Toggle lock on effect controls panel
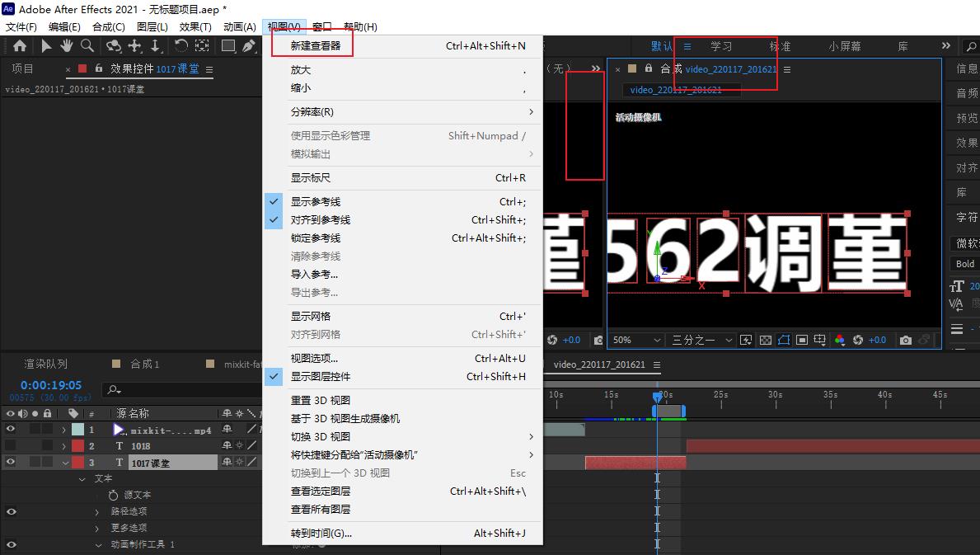This screenshot has width=980, height=555. [x=99, y=68]
